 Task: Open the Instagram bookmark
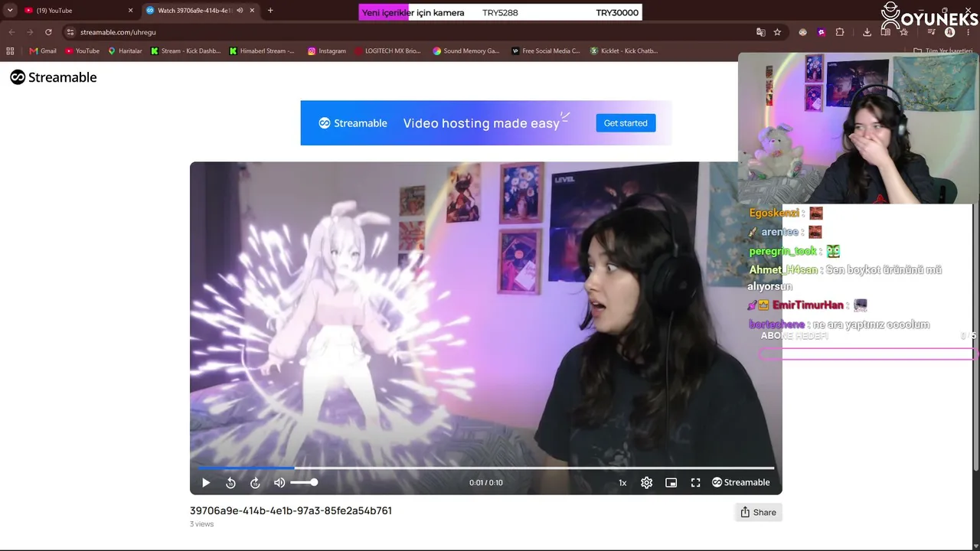point(327,51)
